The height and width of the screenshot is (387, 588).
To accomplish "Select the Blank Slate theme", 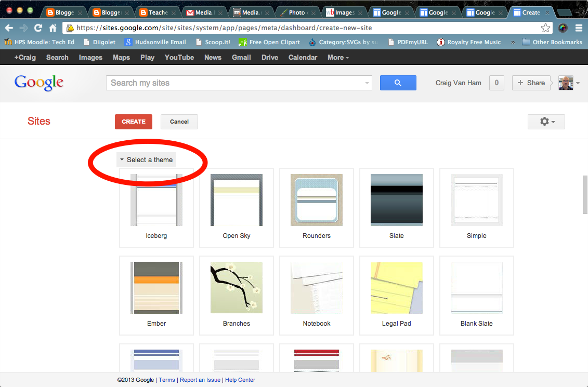I will coord(476,295).
